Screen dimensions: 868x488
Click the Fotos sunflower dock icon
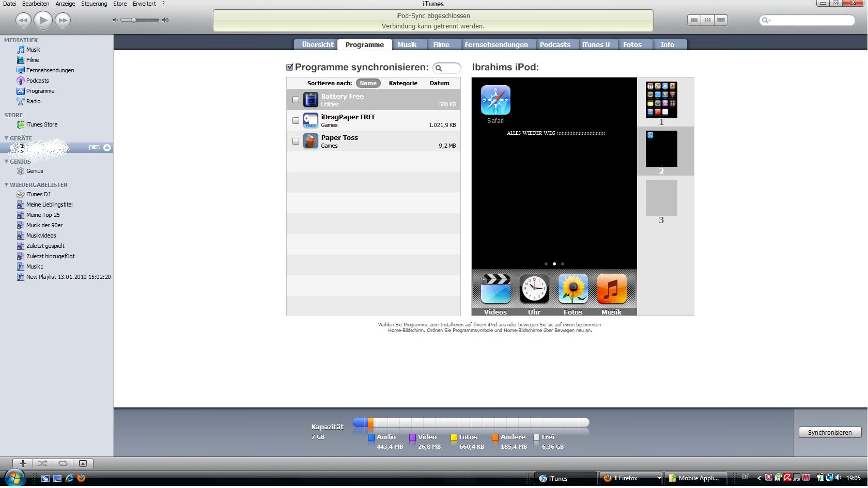pyautogui.click(x=573, y=289)
